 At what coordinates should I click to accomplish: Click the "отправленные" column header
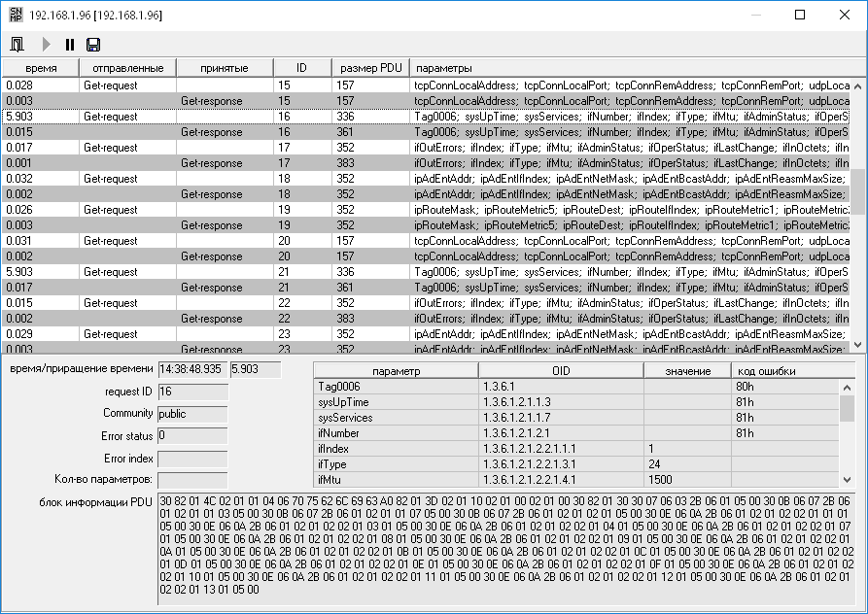[127, 68]
